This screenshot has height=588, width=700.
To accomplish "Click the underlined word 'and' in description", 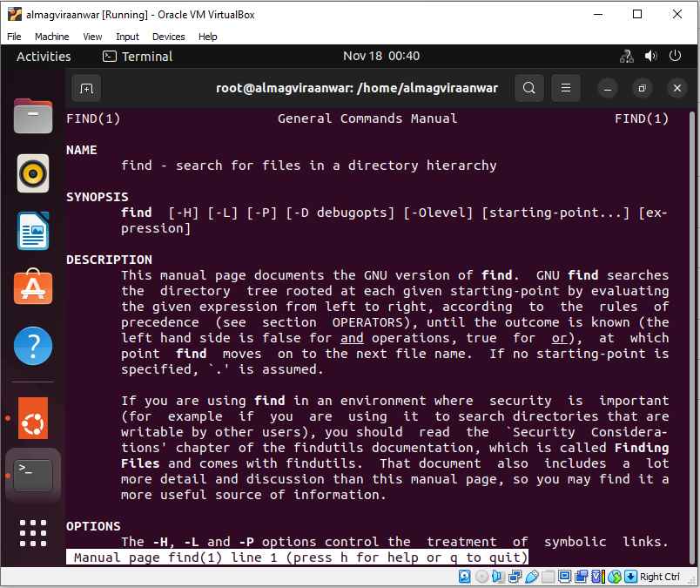I will (352, 338).
